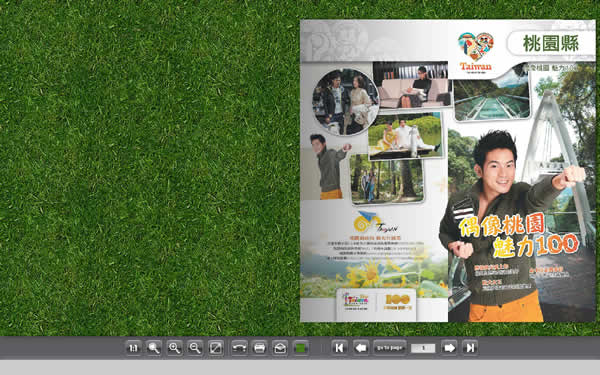Screen dimensions: 600x375
Task: Jump to the first page
Action: (x=339, y=348)
